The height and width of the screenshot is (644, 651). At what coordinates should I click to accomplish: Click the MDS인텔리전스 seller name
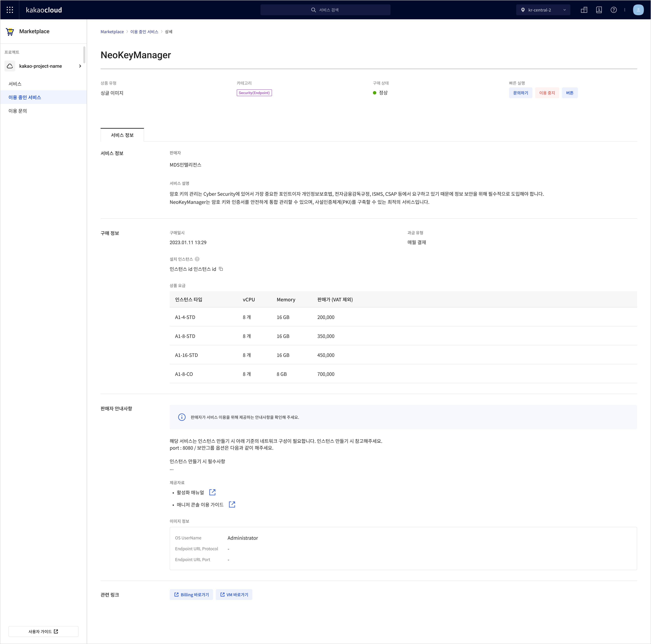click(x=185, y=165)
